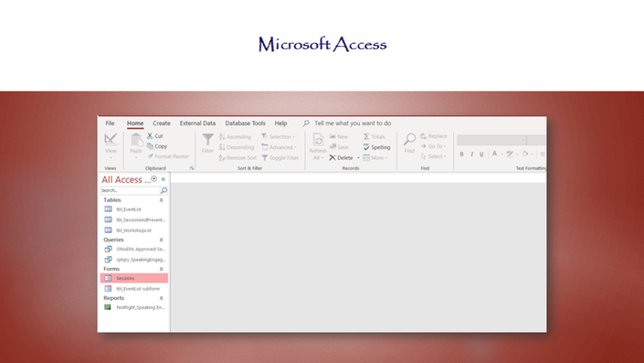This screenshot has height=363, width=644.
Task: Click the text highlight color button
Action: coord(510,154)
